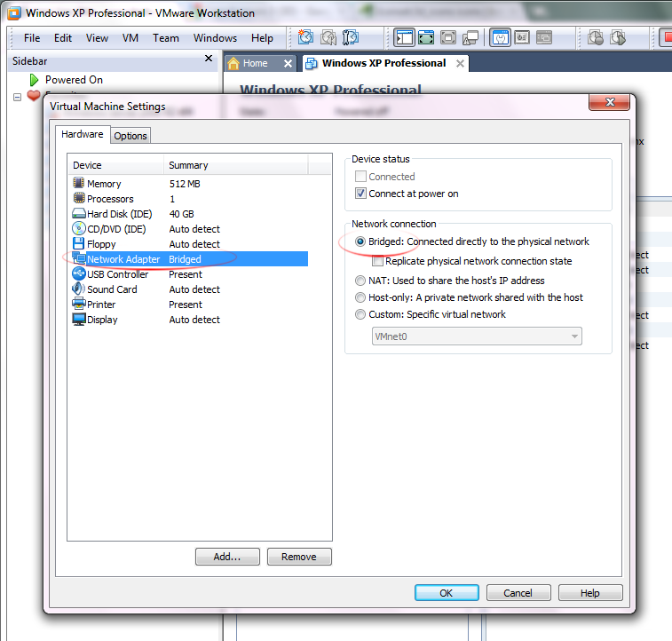Click the Appliance view toolbar icon
Screen dimensions: 672x641
522,37
